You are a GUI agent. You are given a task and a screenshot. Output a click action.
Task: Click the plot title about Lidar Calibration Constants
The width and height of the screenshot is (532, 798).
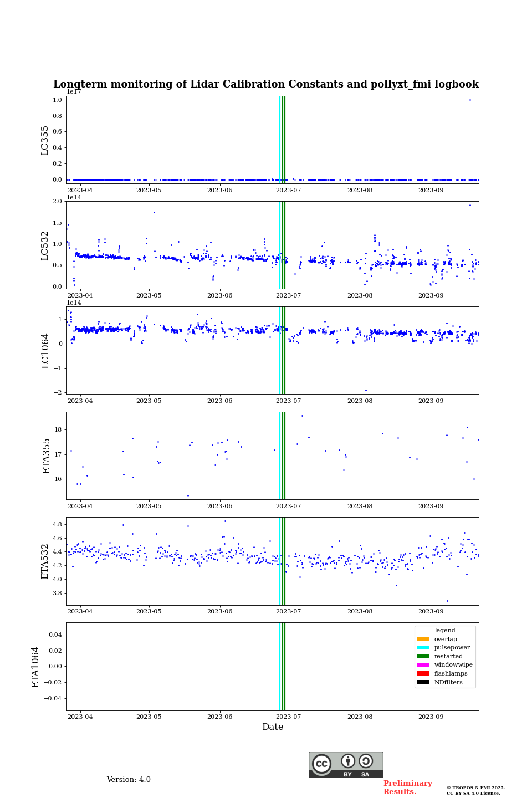click(x=266, y=84)
